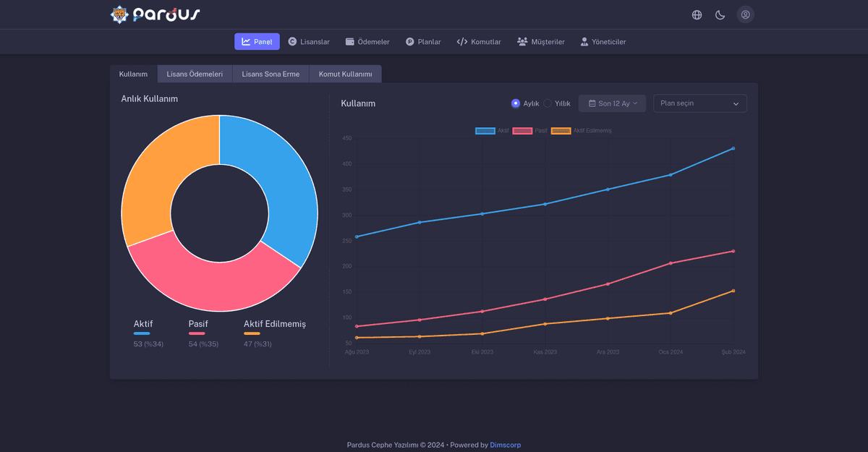
Task: Open Lisanslar from the navigation bar
Action: [x=309, y=42]
